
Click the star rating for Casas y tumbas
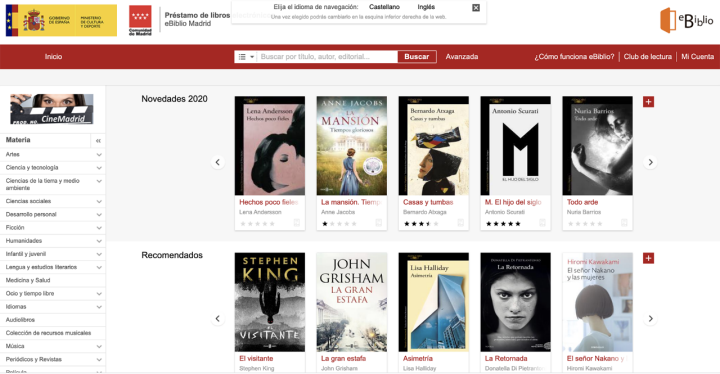tap(421, 224)
